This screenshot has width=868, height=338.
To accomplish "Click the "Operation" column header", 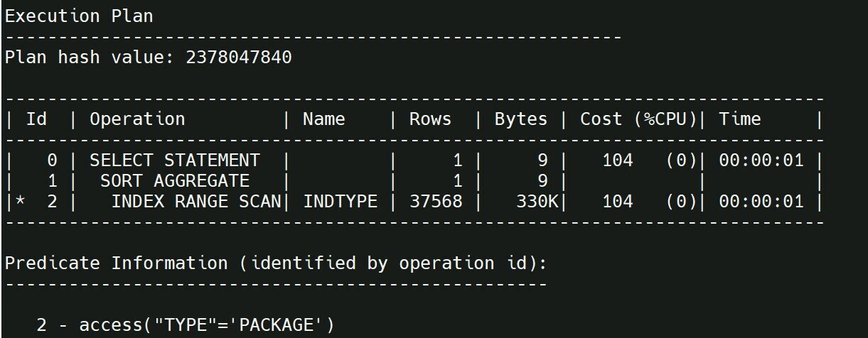I will [137, 119].
